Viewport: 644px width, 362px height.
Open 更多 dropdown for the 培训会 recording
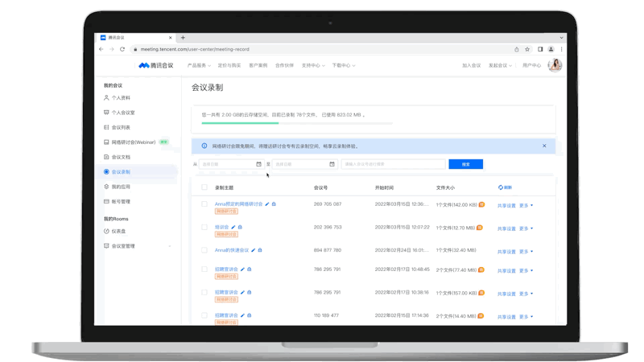pos(526,228)
